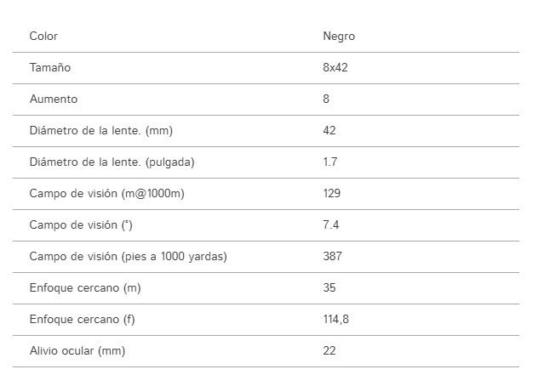Screen dimensions: 544x392
Task: Click the lens diameter value 42
Action: [x=329, y=130]
